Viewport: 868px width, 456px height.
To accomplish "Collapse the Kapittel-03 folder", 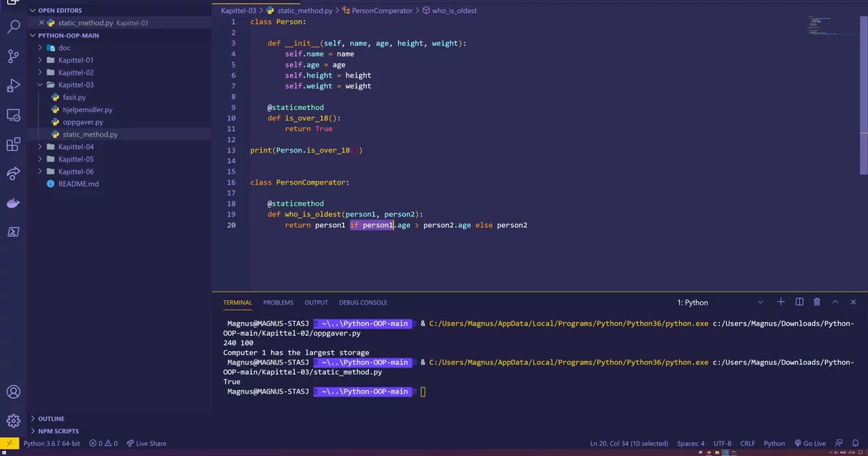I will (x=119, y=85).
